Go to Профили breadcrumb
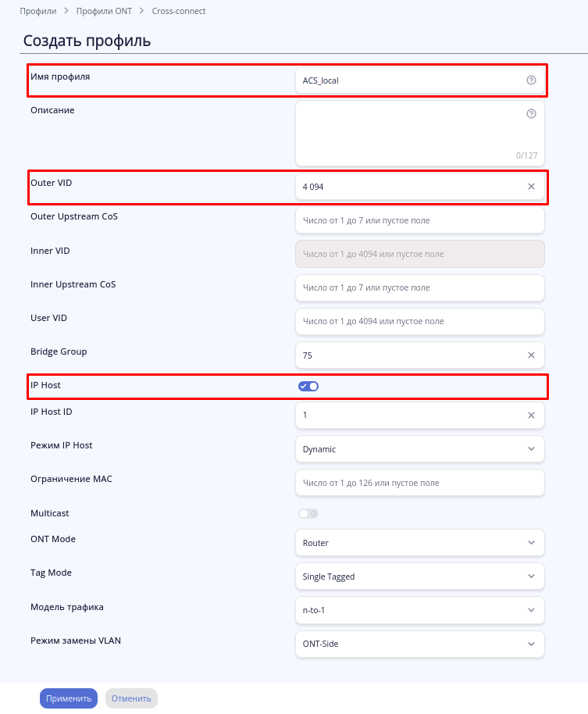588x714 pixels. [37, 12]
